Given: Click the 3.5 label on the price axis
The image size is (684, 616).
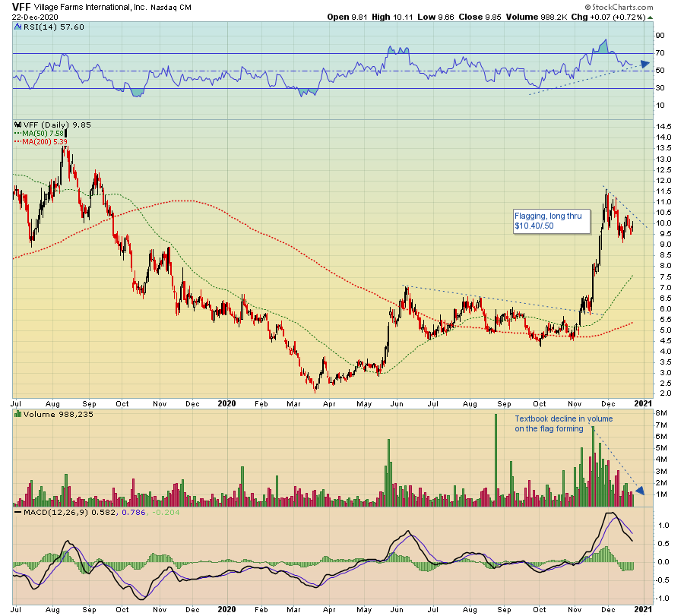Looking at the screenshot, I should tap(665, 363).
